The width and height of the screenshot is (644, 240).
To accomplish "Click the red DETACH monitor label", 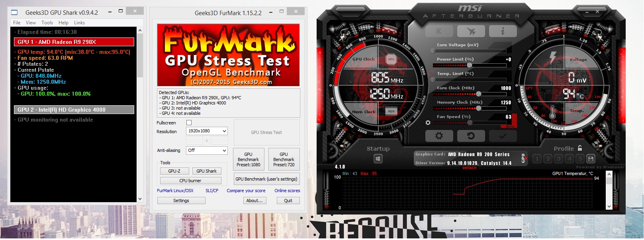I will tap(469, 168).
